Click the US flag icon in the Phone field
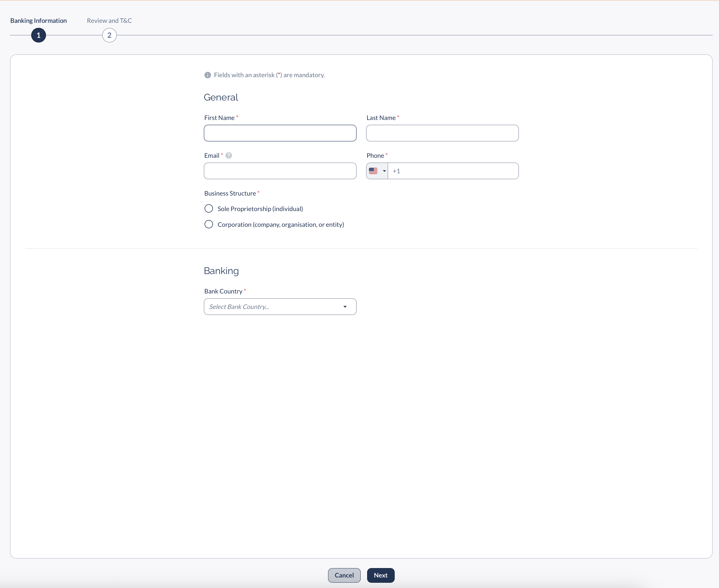 (373, 171)
